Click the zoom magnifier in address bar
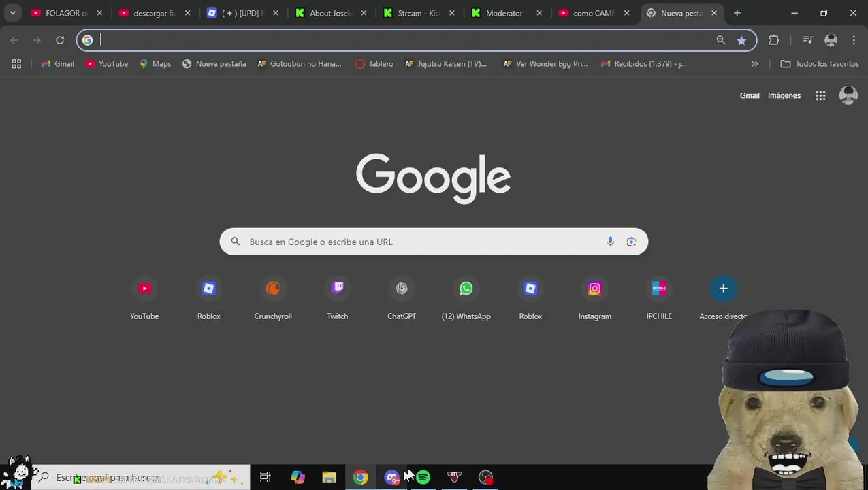The height and width of the screenshot is (490, 868). pyautogui.click(x=721, y=40)
